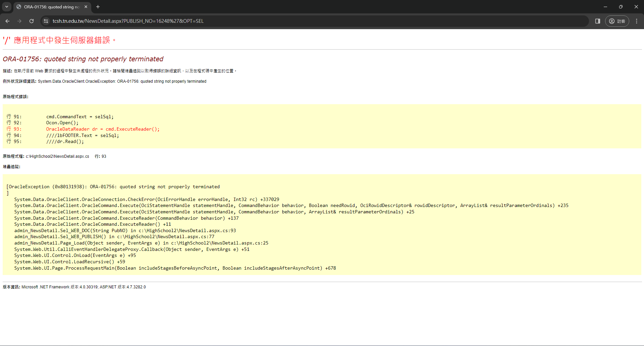Click the OracleCommand.Execute +235 stack frame
644x346 pixels.
[291, 206]
